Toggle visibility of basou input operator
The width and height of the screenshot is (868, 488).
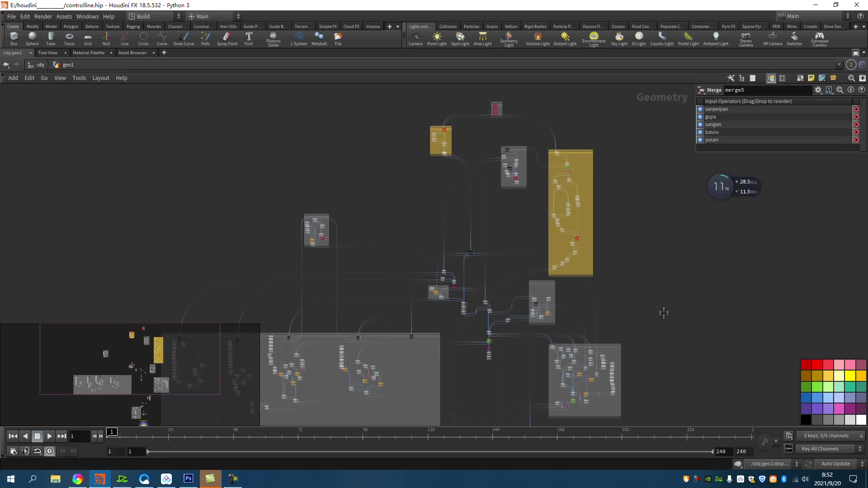[700, 131]
